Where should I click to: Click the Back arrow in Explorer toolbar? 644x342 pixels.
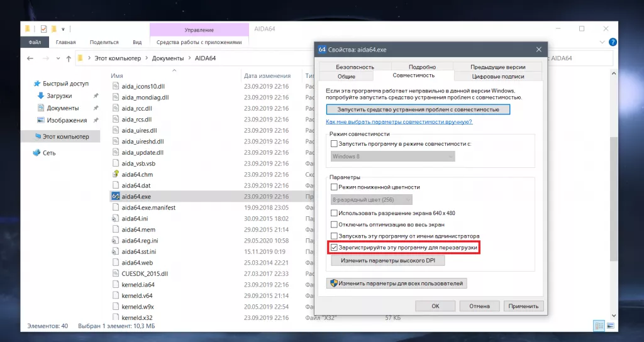click(x=30, y=58)
